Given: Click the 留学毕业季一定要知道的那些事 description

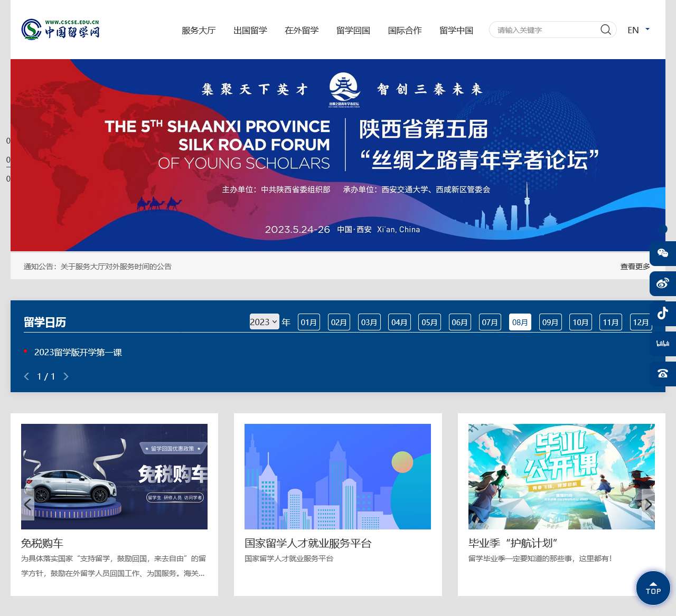Looking at the screenshot, I should click(x=540, y=558).
